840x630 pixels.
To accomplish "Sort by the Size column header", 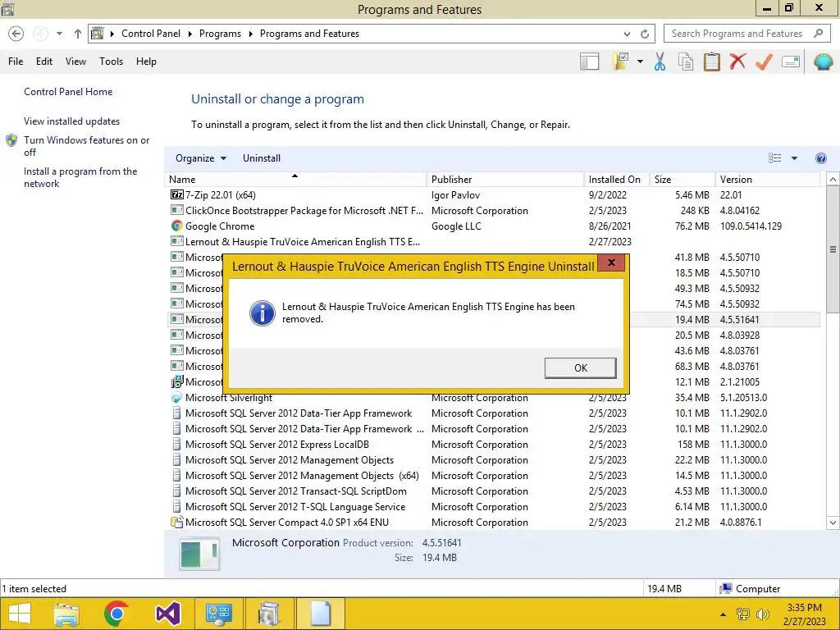I will click(x=682, y=180).
